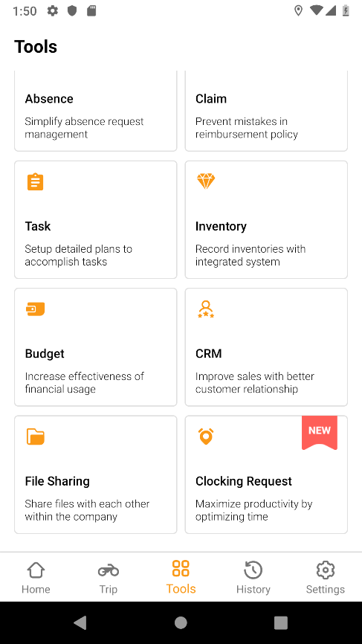Tap the NEW ribbon badge
Image resolution: width=362 pixels, height=644 pixels.
pos(320,433)
